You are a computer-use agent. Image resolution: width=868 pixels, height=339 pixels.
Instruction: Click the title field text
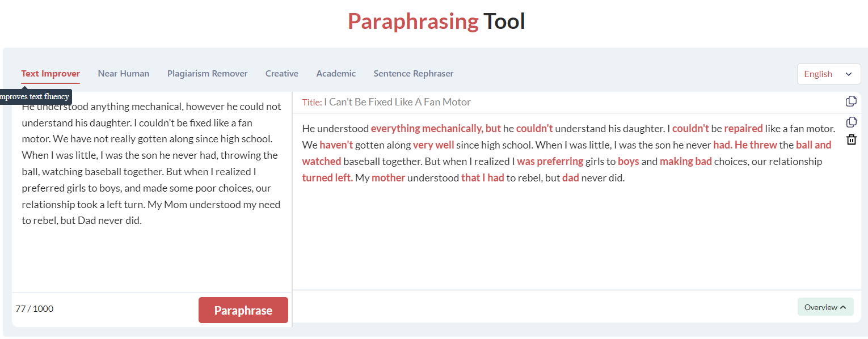point(397,102)
